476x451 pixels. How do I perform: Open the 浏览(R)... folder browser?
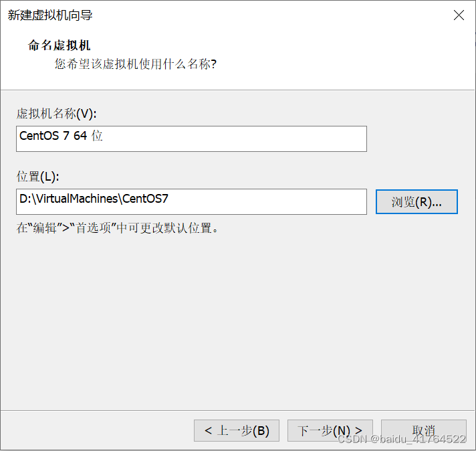416,202
